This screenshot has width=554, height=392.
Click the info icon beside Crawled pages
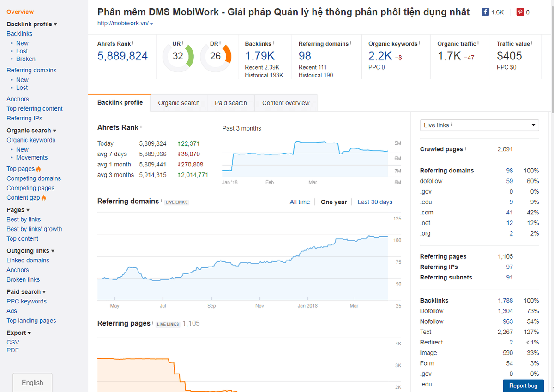point(465,149)
